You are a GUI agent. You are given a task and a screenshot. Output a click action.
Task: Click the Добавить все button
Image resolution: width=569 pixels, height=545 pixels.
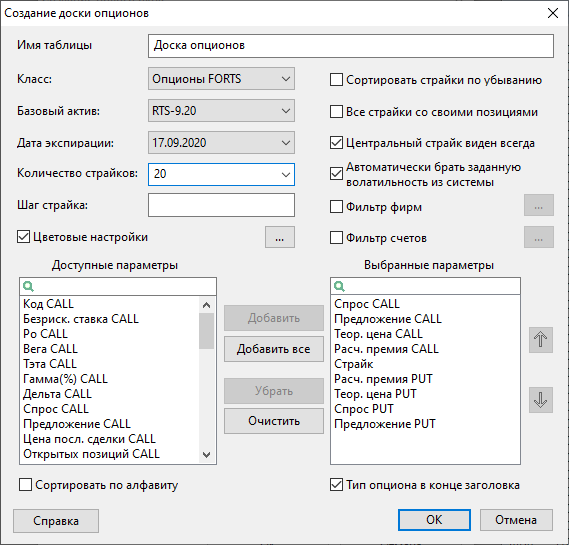(x=274, y=349)
